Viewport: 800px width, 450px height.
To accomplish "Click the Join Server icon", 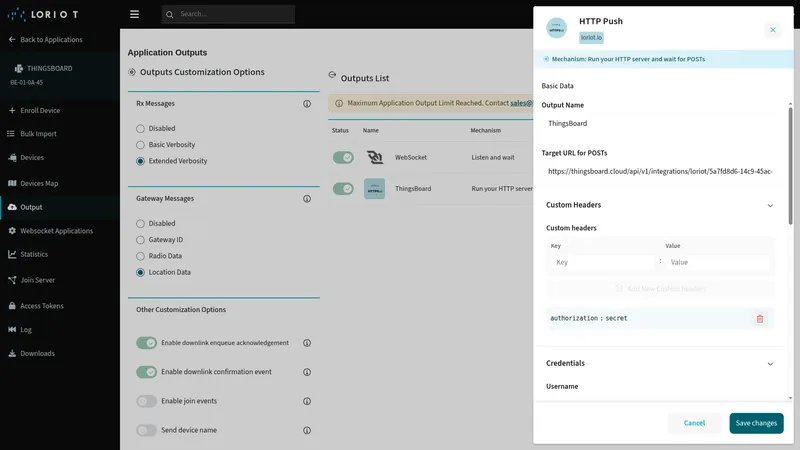I will (x=12, y=280).
